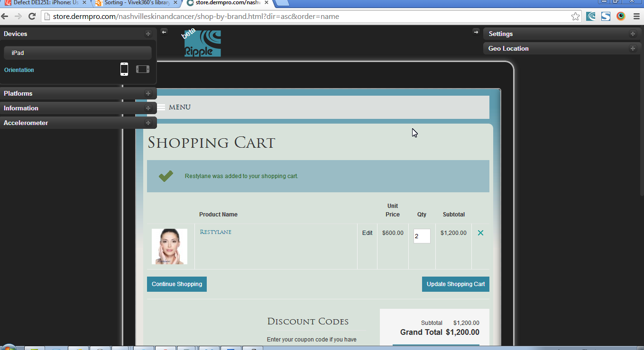Remove Restylane from cart with the X

480,233
